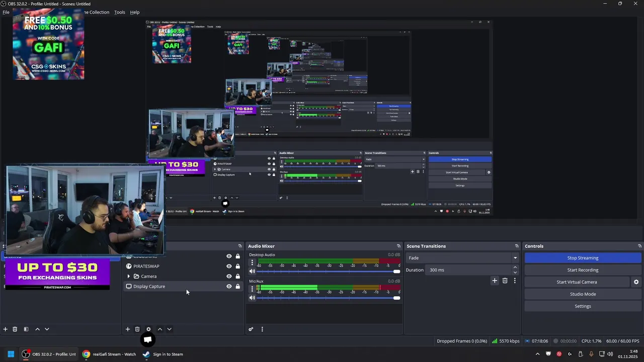Open the Audio Mixer menu dots at the bottom

[x=262, y=329]
